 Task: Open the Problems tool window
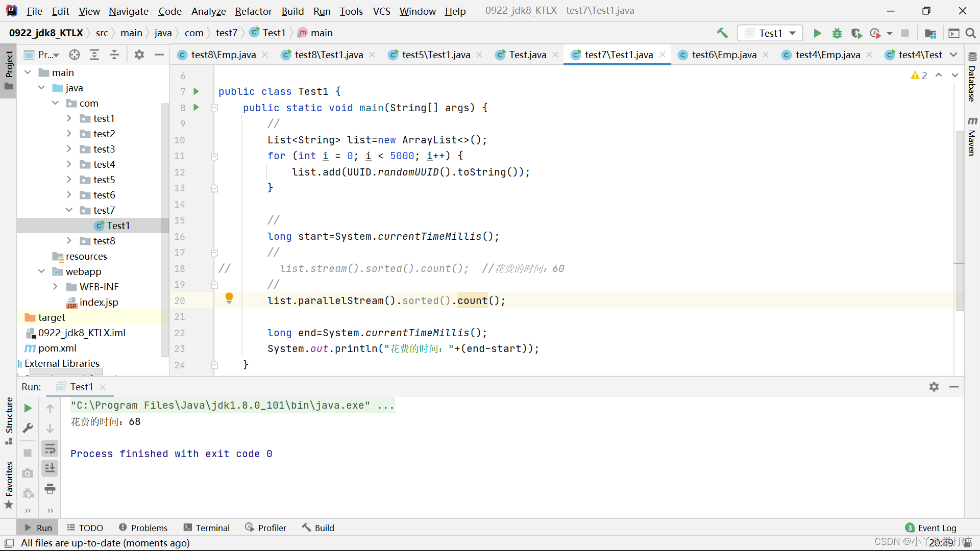pos(143,528)
